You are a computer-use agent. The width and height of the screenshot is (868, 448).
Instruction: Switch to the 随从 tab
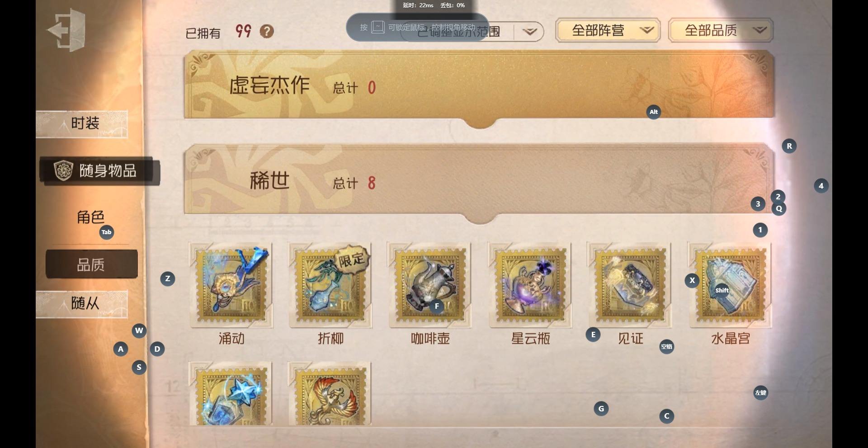pyautogui.click(x=82, y=304)
